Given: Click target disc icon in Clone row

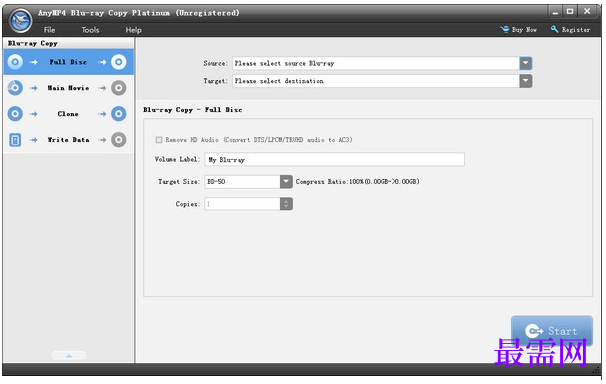Looking at the screenshot, I should pyautogui.click(x=119, y=114).
